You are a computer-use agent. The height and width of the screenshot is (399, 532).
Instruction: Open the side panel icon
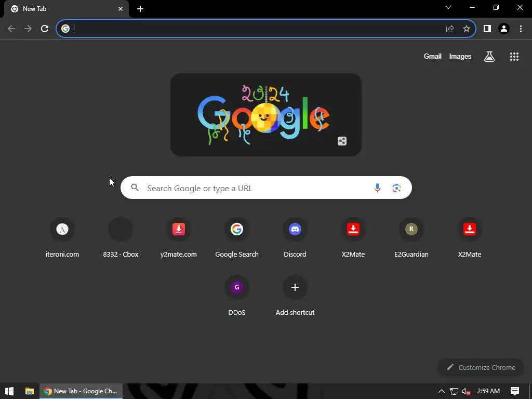[x=487, y=29]
